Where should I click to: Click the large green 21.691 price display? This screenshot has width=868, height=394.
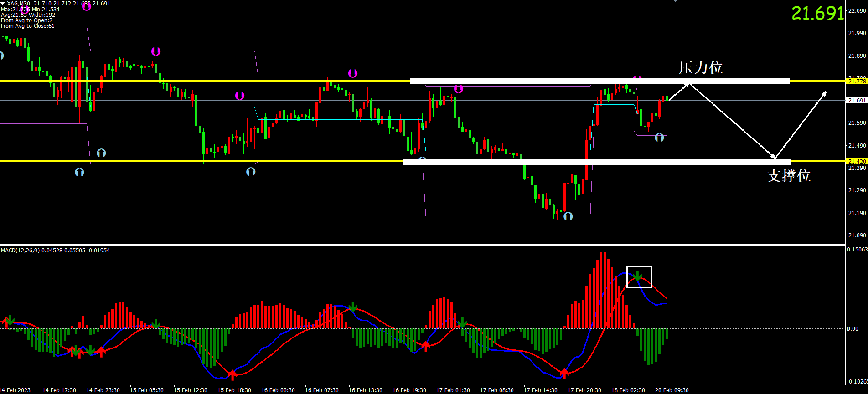[x=817, y=14]
